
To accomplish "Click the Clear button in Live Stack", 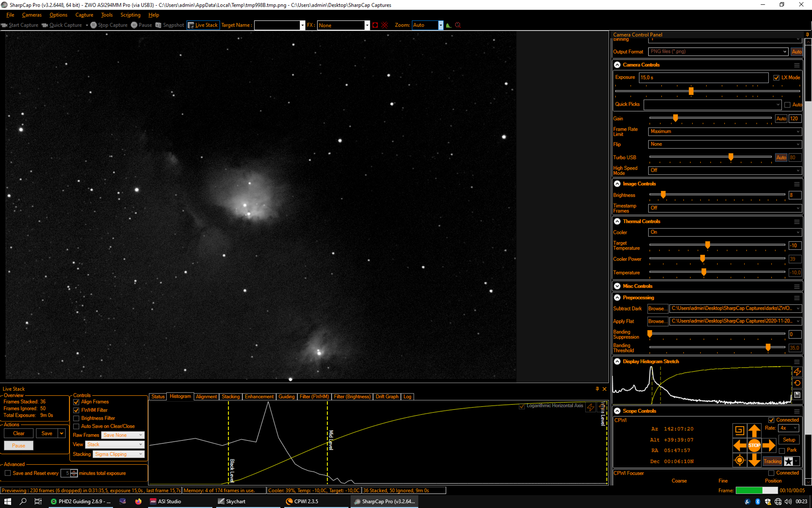I will tap(19, 433).
